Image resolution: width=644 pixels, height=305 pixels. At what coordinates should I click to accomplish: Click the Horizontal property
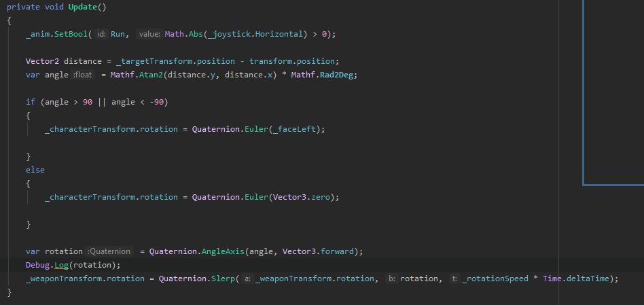(x=279, y=34)
